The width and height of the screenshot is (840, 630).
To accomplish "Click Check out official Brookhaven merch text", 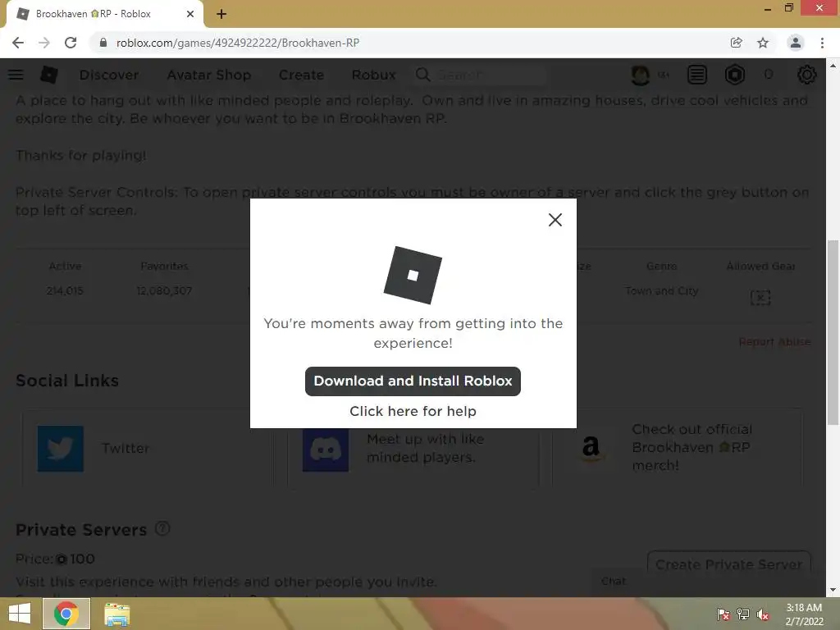I will [x=692, y=447].
